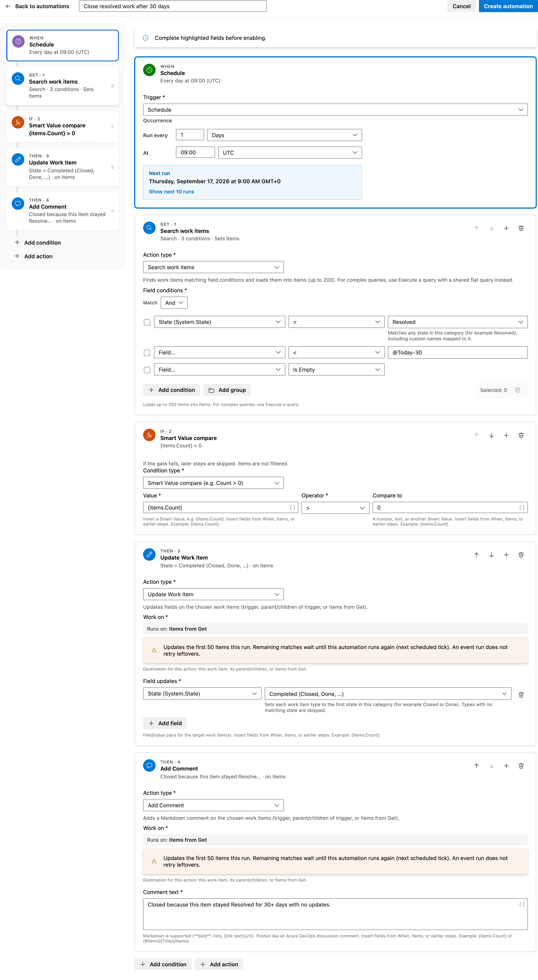Image resolution: width=538 pixels, height=980 pixels.
Task: Open the Resolved value dropdown
Action: 457,322
